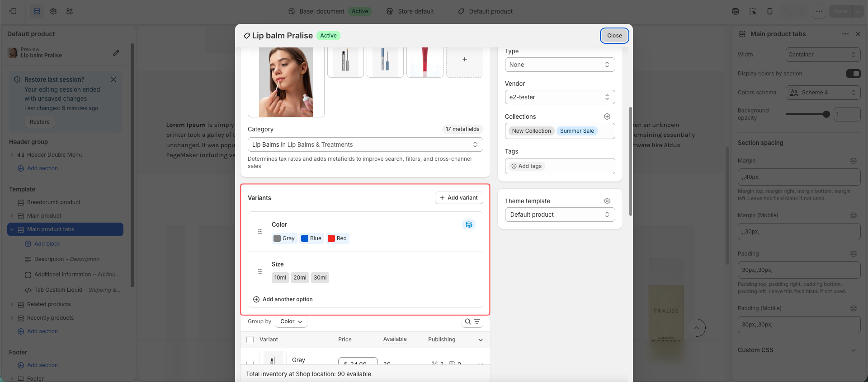Viewport: 868px width, 382px height.
Task: Expand the Related products section
Action: [x=12, y=304]
